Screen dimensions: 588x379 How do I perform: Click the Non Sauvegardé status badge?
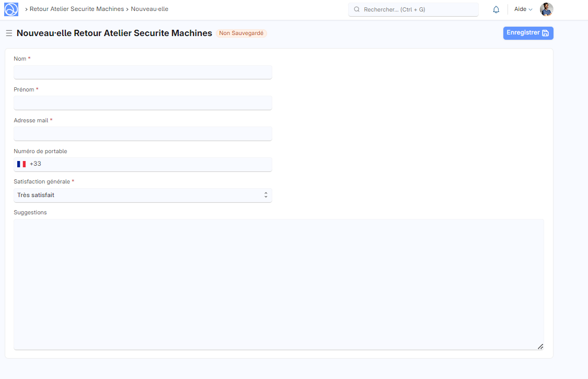(241, 33)
